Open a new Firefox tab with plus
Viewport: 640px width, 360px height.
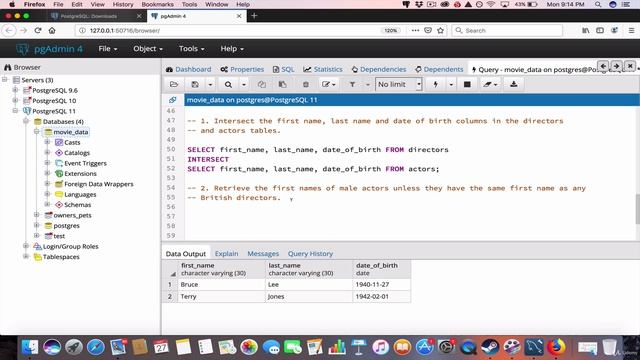click(x=254, y=16)
